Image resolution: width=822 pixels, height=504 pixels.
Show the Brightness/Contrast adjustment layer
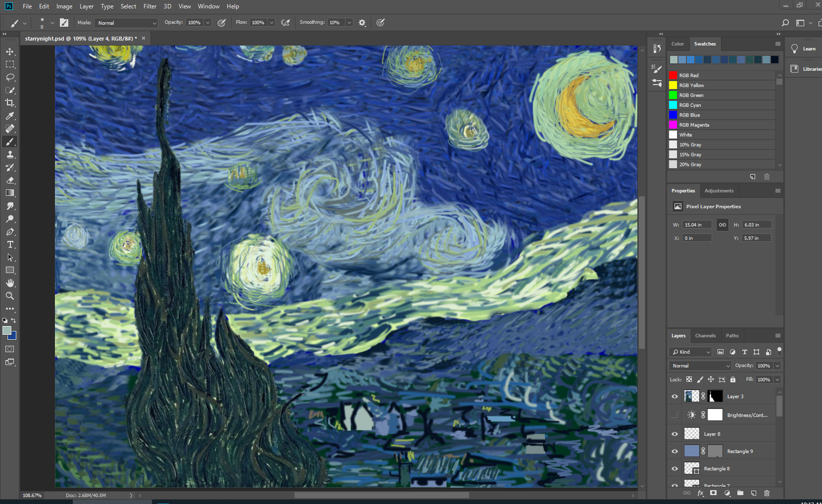675,415
